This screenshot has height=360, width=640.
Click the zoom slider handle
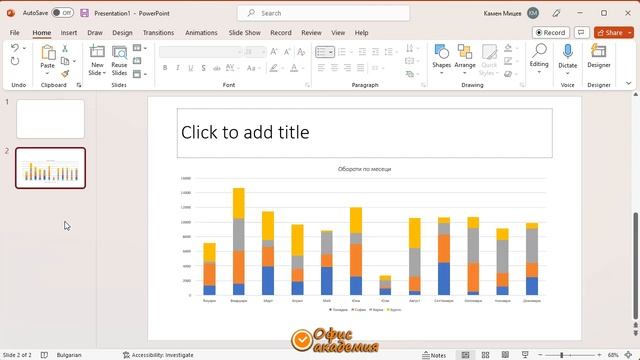click(x=562, y=355)
